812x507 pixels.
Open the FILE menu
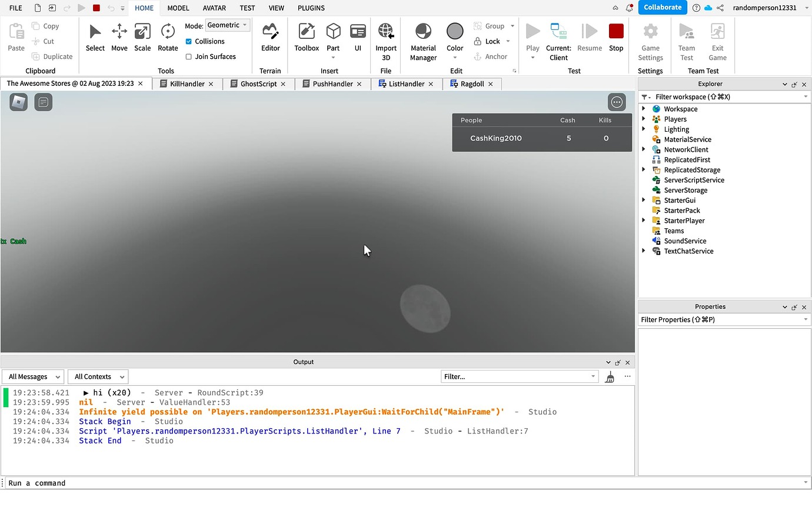[16, 8]
